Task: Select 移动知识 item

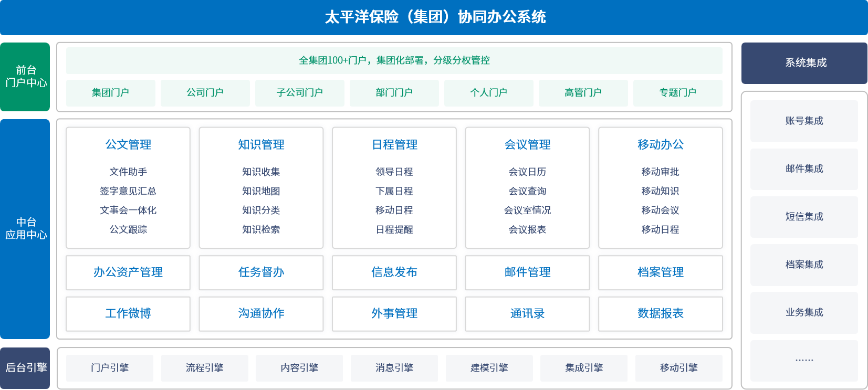Action: [x=661, y=191]
